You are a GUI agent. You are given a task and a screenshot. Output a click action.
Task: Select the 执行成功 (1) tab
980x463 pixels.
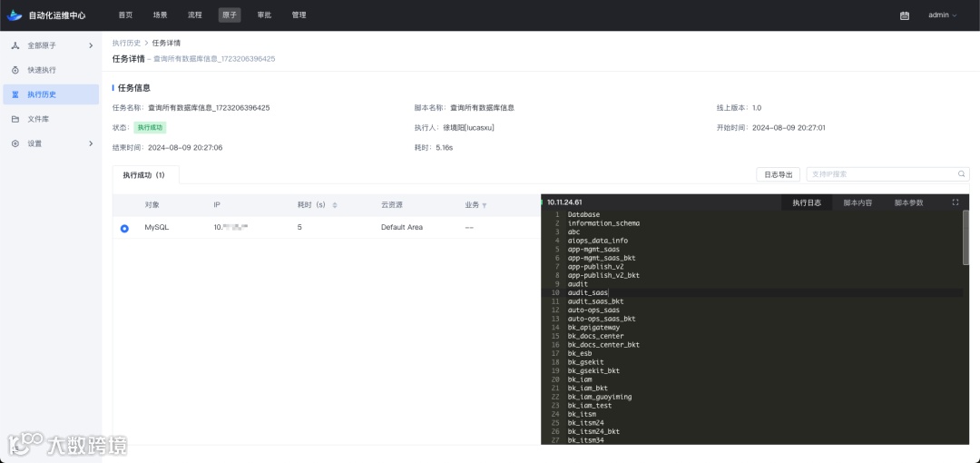point(145,175)
